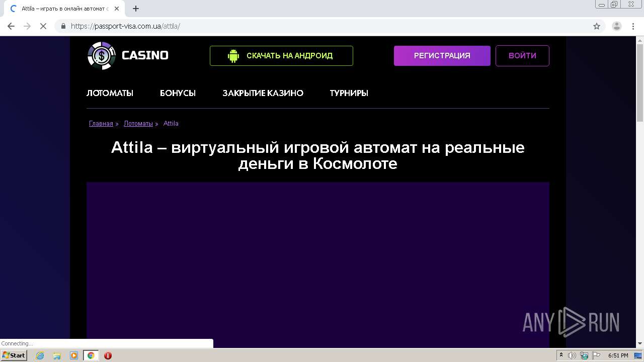Click the Attila breadcrumb text
The width and height of the screenshot is (644, 362).
click(171, 124)
